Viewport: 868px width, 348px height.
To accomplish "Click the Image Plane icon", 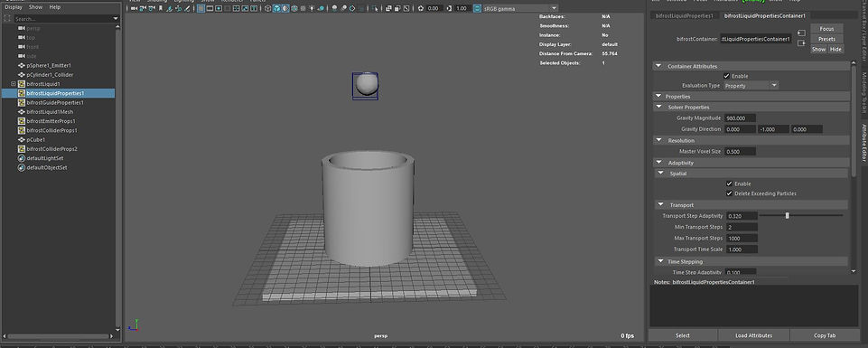I will click(170, 8).
